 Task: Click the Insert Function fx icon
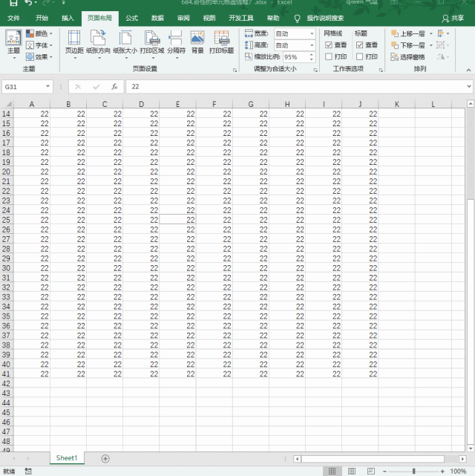coord(114,87)
